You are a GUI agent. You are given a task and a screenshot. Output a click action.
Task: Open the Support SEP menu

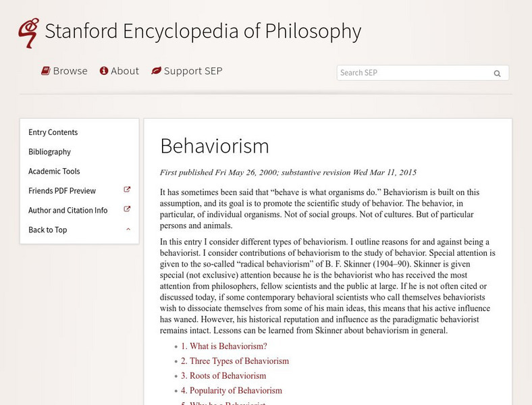pos(187,71)
